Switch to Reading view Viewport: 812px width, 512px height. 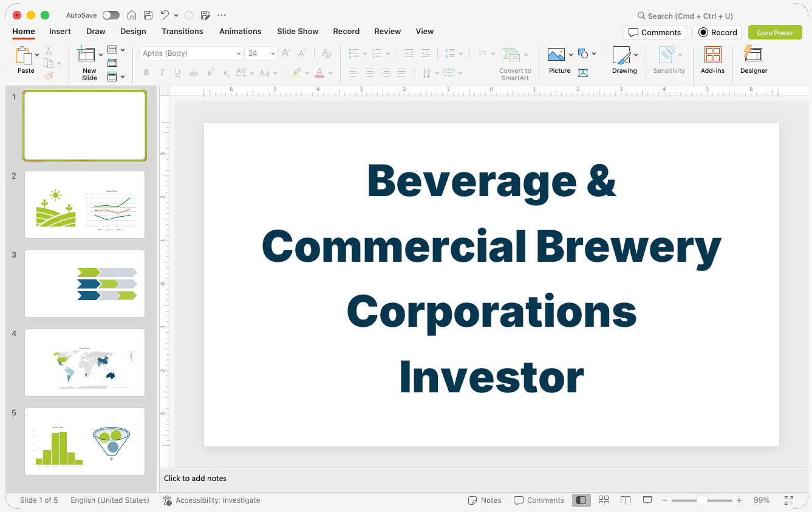(626, 500)
